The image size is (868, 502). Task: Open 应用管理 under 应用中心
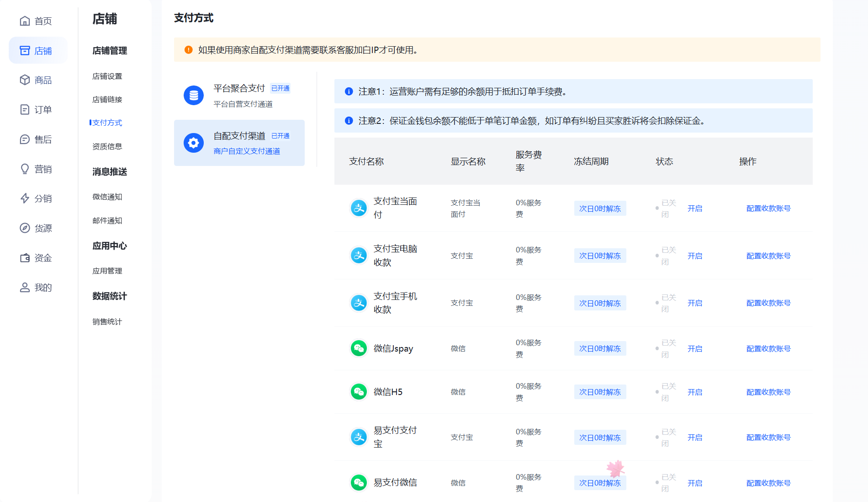tap(107, 271)
